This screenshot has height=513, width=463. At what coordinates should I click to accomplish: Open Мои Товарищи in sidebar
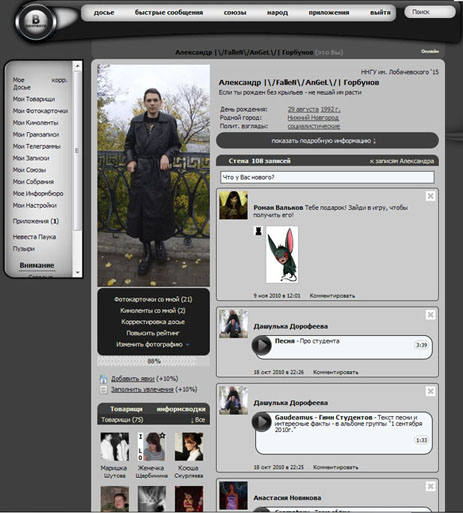pyautogui.click(x=34, y=99)
